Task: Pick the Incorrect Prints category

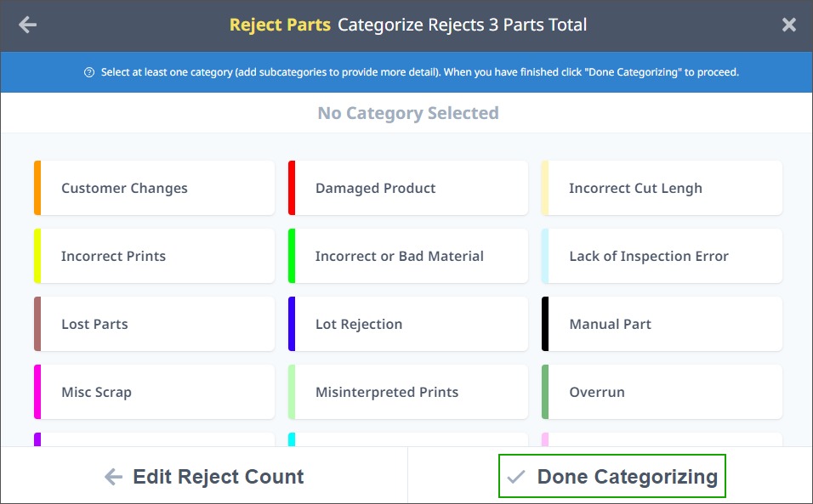Action: [x=154, y=256]
